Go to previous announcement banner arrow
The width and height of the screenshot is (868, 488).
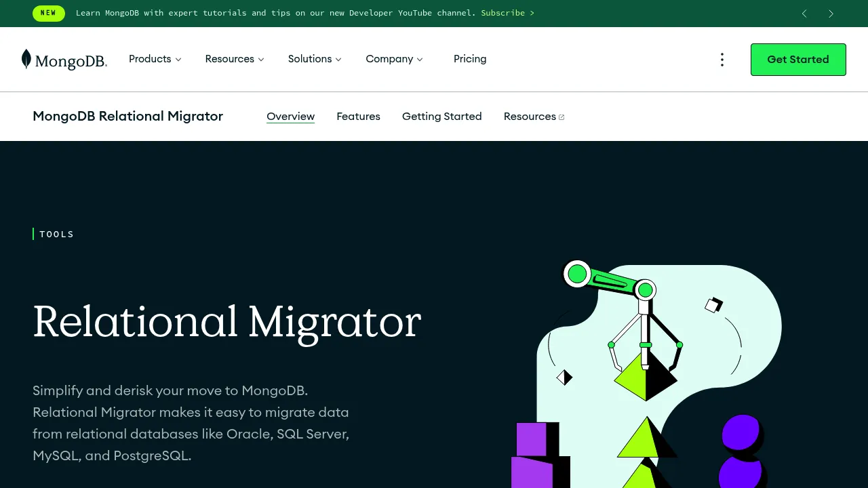[x=804, y=14]
